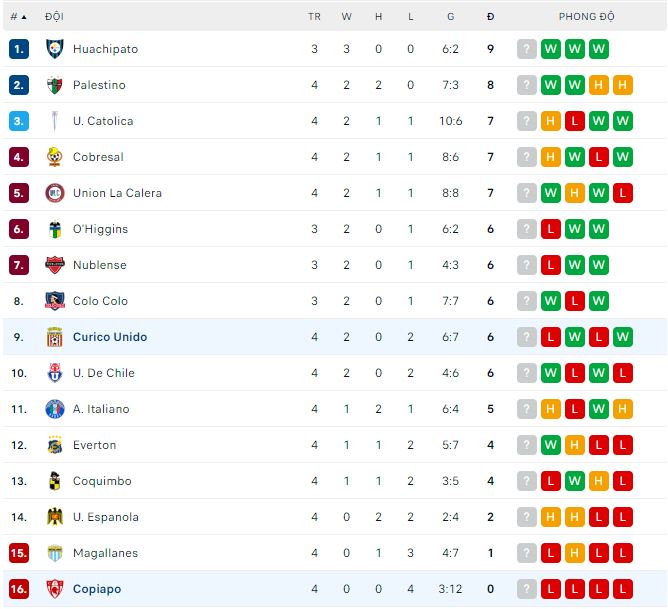Click Copiapo's last red L form badge
The image size is (668, 609).
[x=623, y=589]
